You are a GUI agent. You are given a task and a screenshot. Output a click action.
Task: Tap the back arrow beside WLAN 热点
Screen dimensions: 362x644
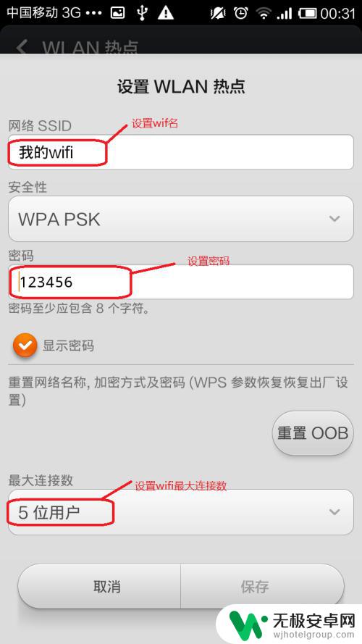coord(22,46)
